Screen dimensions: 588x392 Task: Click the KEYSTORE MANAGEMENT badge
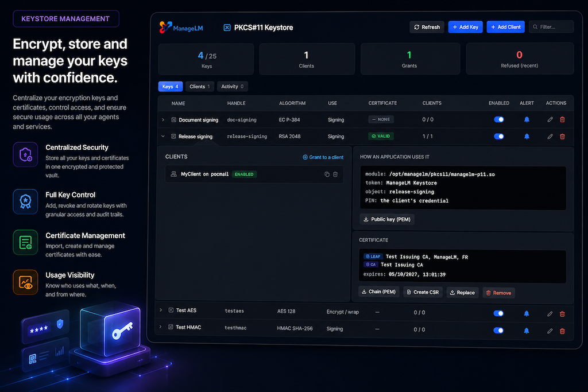(x=66, y=19)
